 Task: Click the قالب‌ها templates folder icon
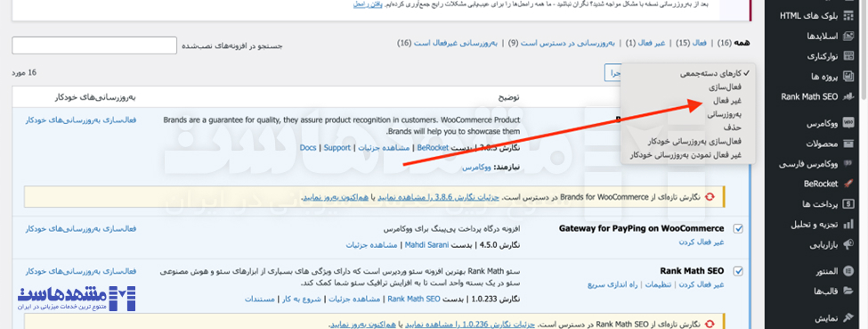[x=848, y=292]
